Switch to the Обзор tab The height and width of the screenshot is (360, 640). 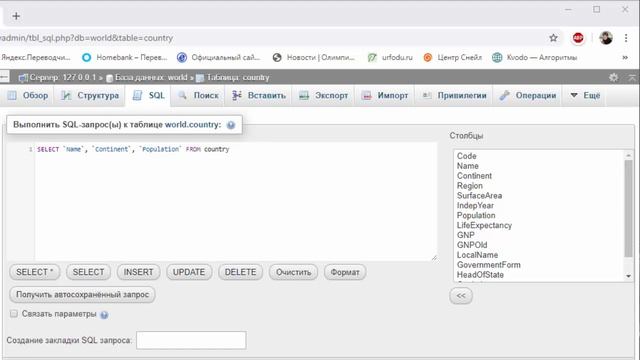coord(28,96)
